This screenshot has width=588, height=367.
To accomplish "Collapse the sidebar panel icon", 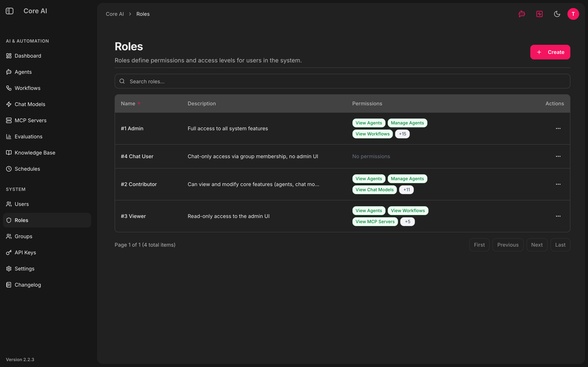I will pos(10,11).
